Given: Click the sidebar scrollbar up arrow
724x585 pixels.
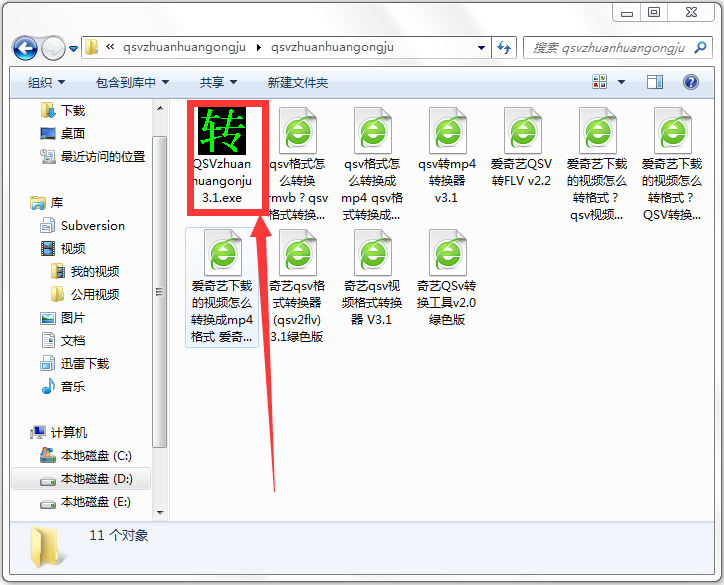Looking at the screenshot, I should tap(160, 108).
